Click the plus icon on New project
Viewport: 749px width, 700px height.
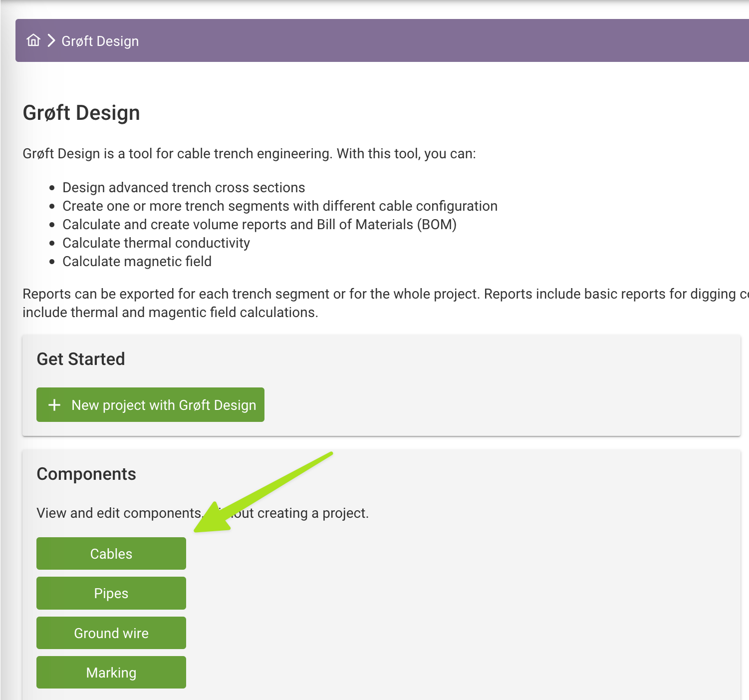pyautogui.click(x=54, y=405)
